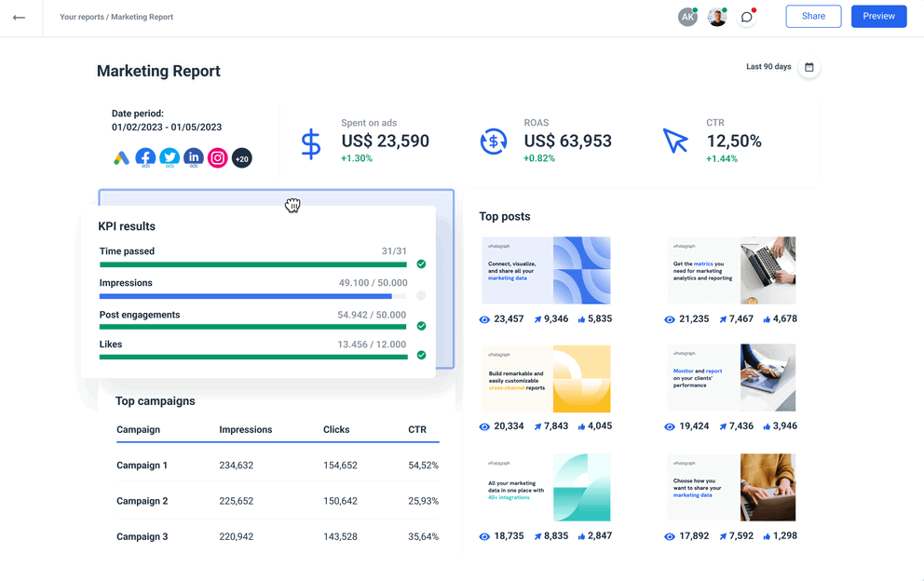The image size is (924, 581).
Task: Click the Marketing Report title
Action: [158, 71]
